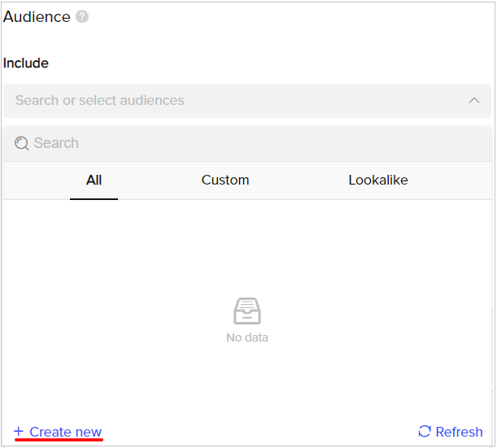Select the All tab
The height and width of the screenshot is (448, 497).
click(94, 181)
